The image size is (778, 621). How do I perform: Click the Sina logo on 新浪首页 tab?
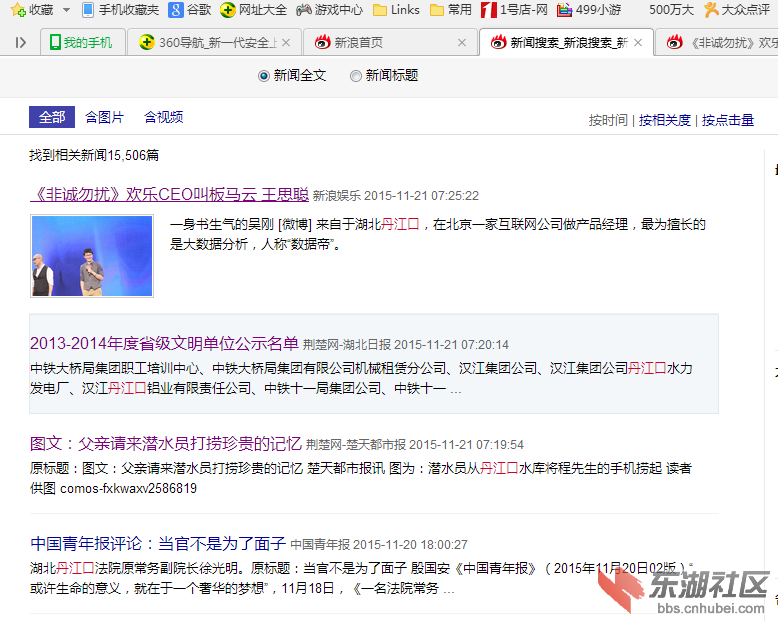coord(323,43)
